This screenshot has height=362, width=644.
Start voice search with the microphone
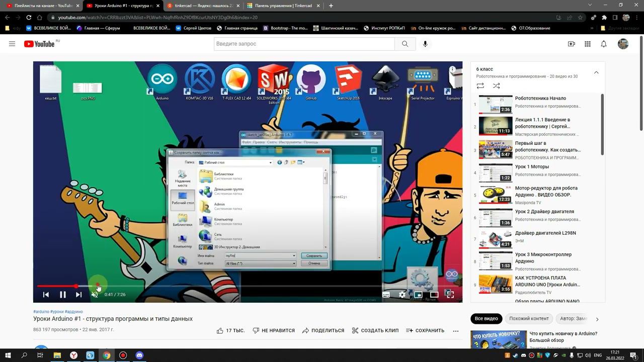point(425,44)
